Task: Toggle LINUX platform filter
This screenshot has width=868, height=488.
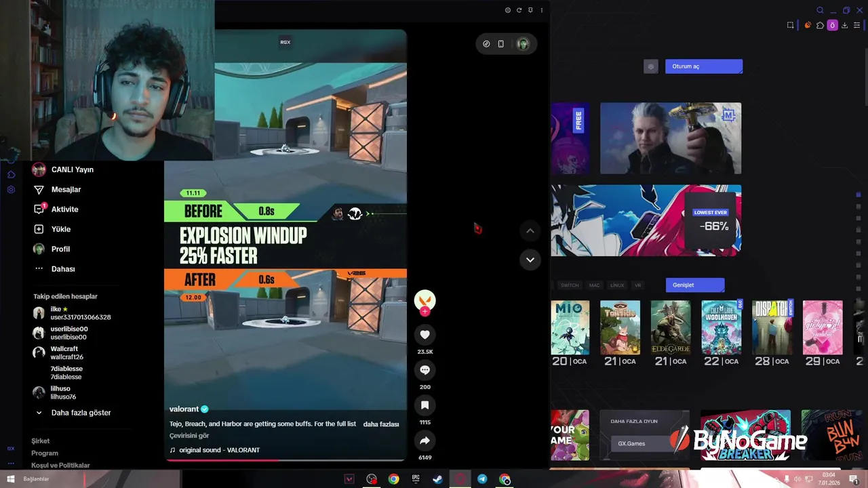Action: tap(616, 285)
